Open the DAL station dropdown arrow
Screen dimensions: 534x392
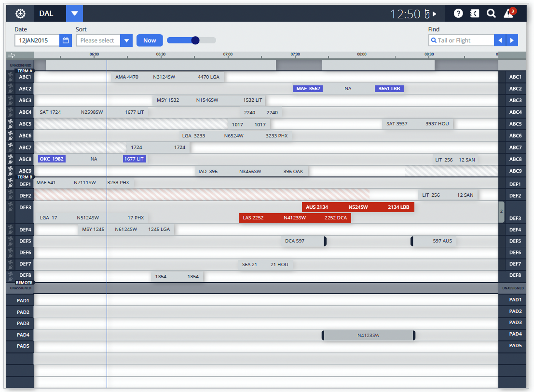pyautogui.click(x=74, y=14)
